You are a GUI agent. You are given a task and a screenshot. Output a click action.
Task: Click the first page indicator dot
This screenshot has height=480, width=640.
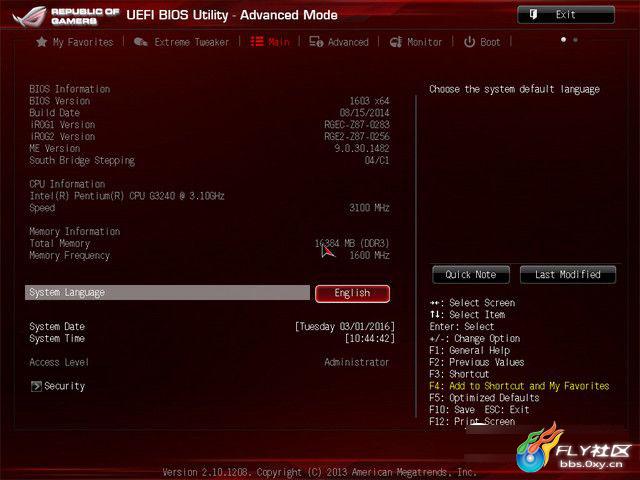pos(564,40)
